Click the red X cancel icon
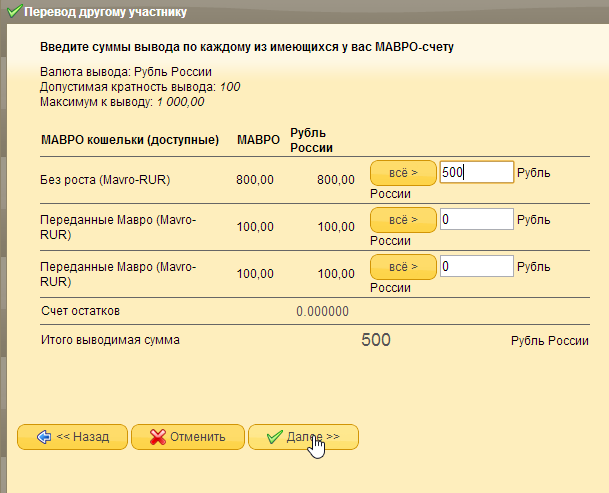 point(158,437)
